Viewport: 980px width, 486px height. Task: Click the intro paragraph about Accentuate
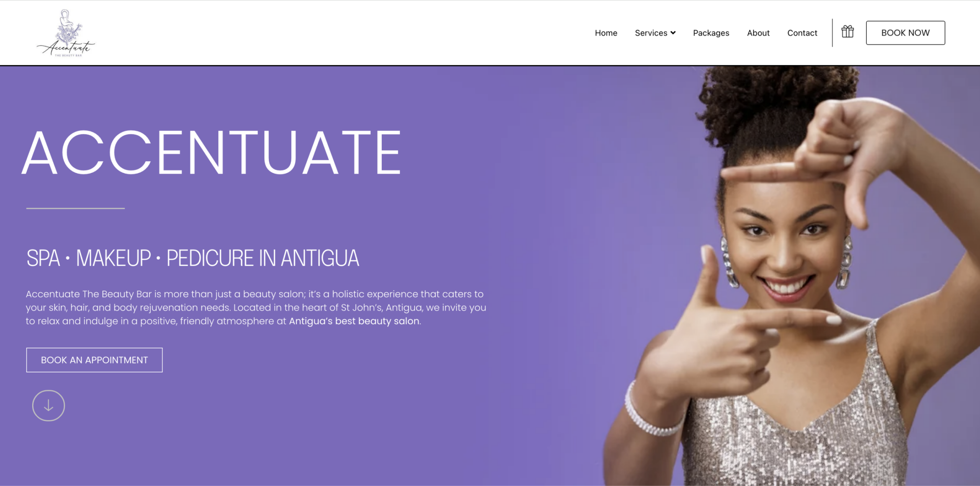tap(256, 307)
